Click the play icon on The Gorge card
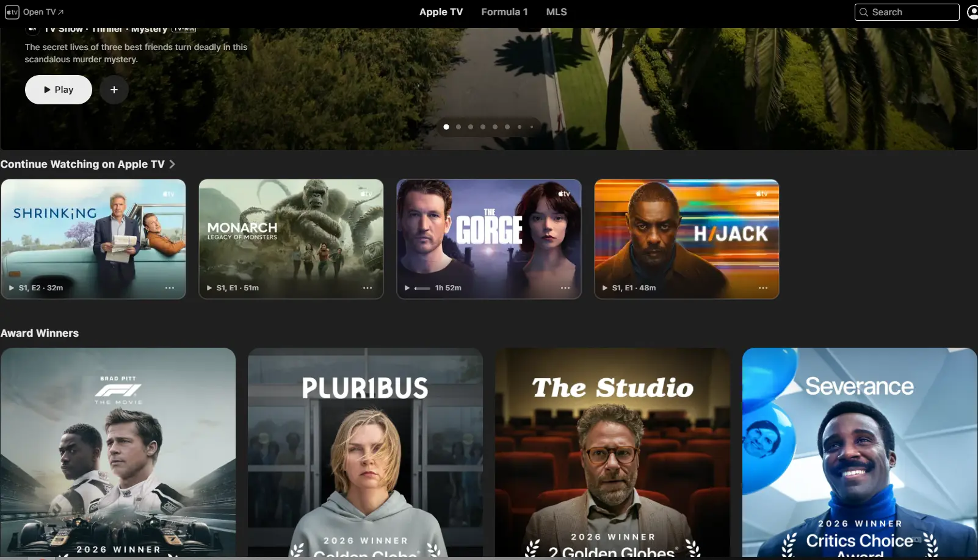Image resolution: width=978 pixels, height=560 pixels. (407, 288)
